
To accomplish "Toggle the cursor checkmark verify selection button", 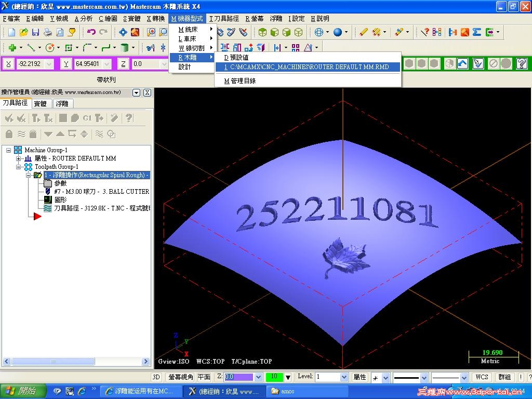I will [478, 63].
